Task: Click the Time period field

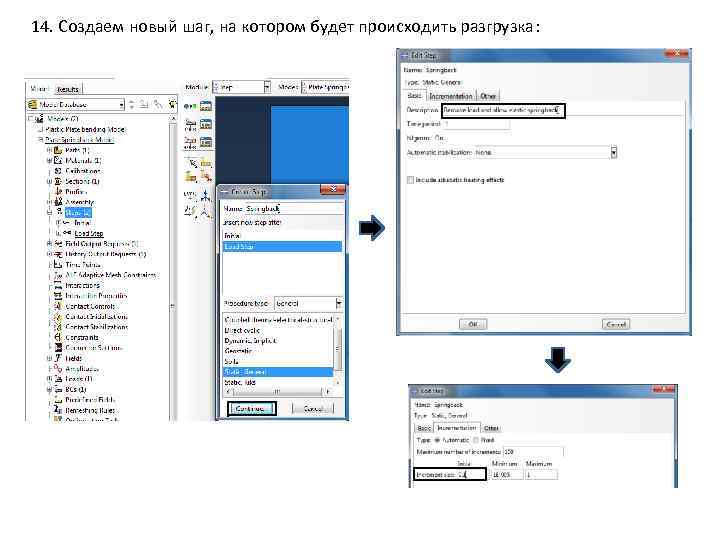Action: (x=476, y=124)
